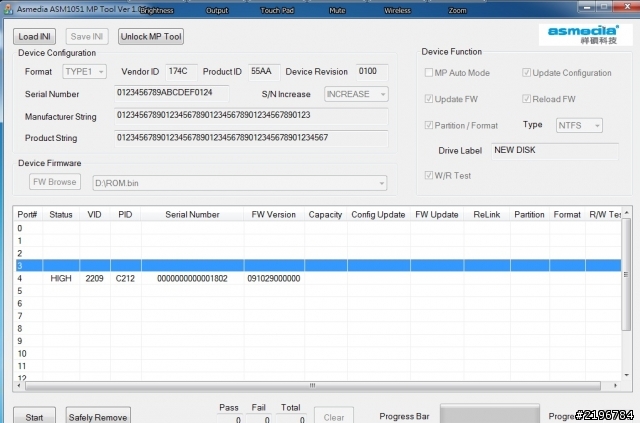Screen dimensions: 640x423
Task: Click the vertical scrollbar up arrow
Action: click(626, 213)
